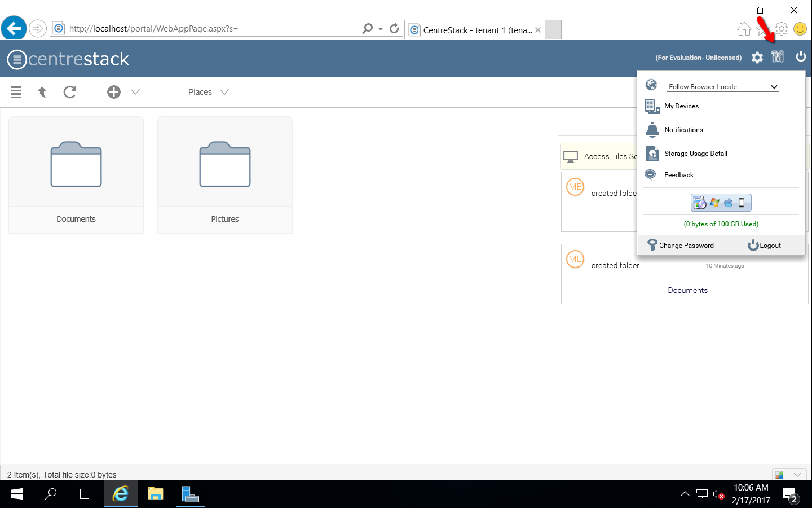
Task: Open the settings gear in CentreStack header
Action: click(757, 58)
